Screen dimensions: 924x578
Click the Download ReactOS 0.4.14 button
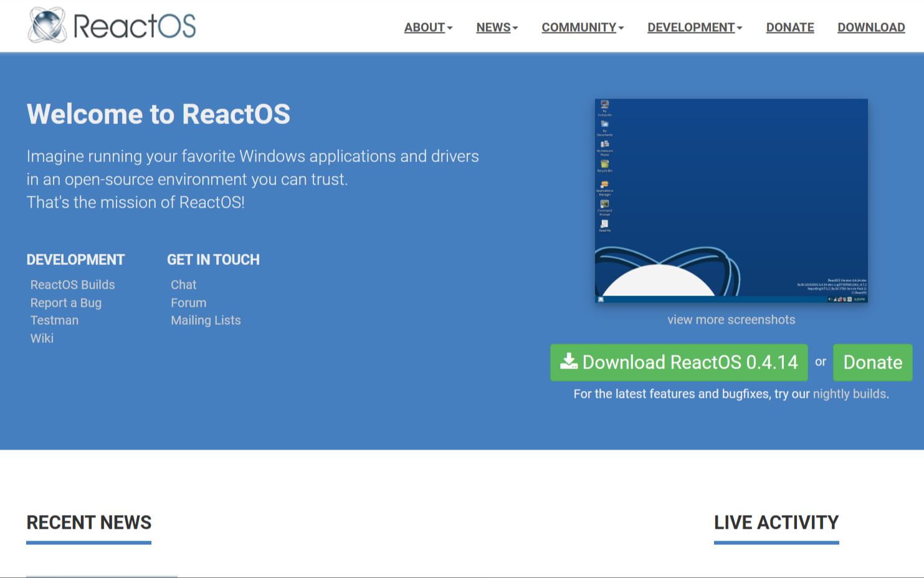[x=679, y=362]
